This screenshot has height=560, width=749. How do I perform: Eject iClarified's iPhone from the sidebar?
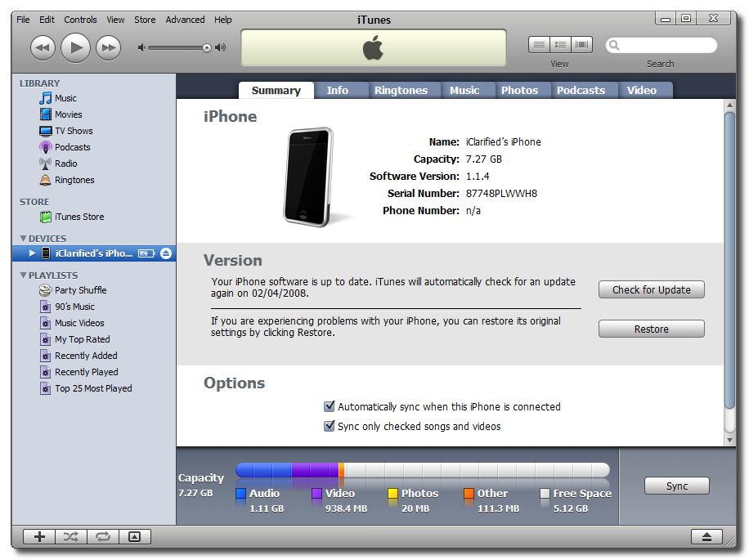(166, 253)
